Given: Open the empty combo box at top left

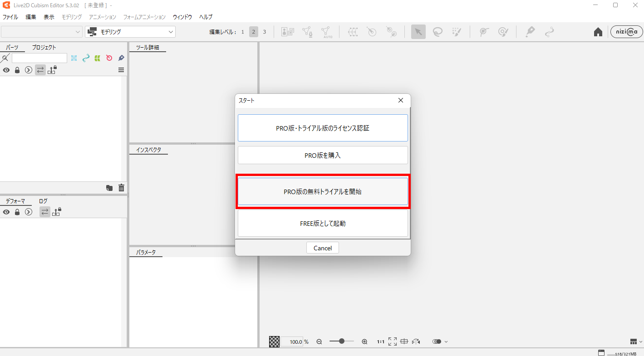Looking at the screenshot, I should pos(41,32).
